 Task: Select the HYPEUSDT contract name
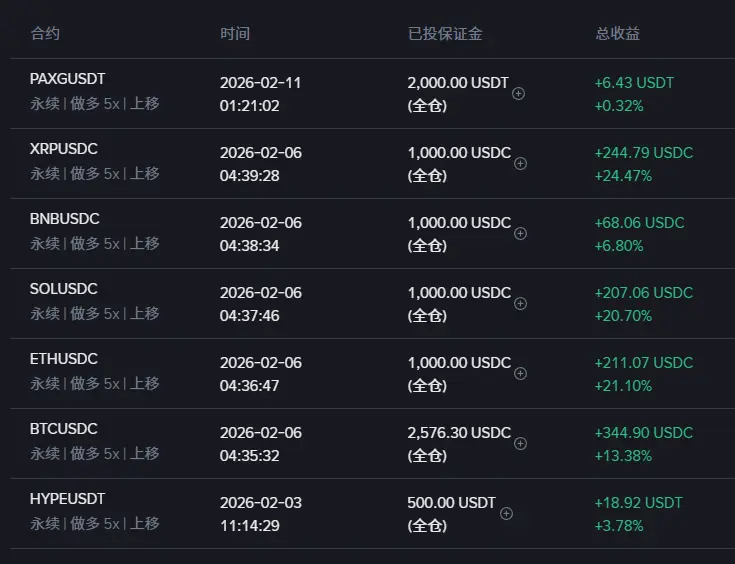67,499
